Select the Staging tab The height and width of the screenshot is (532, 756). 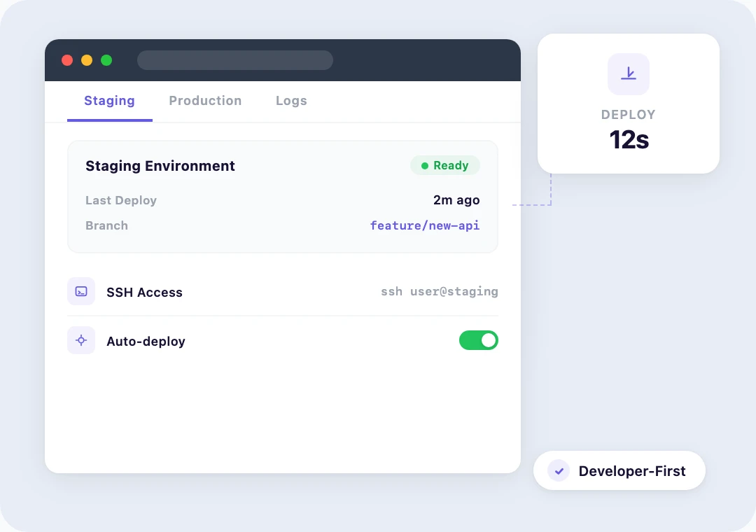pos(109,101)
